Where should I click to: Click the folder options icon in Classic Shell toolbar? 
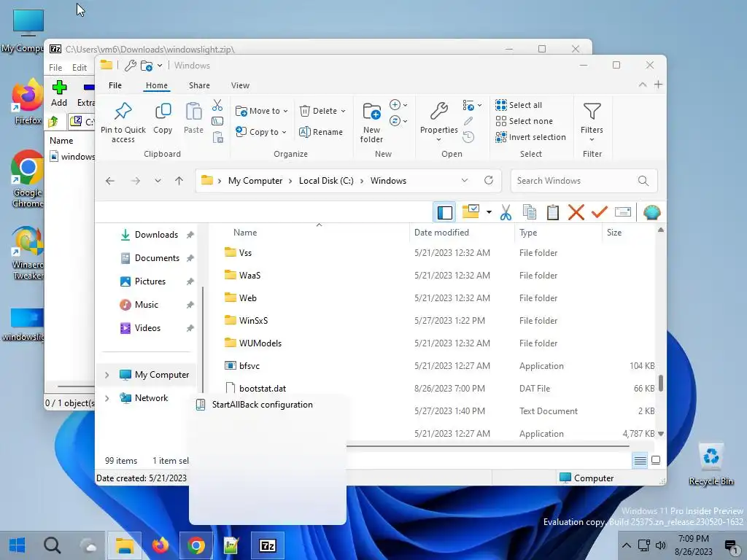471,212
